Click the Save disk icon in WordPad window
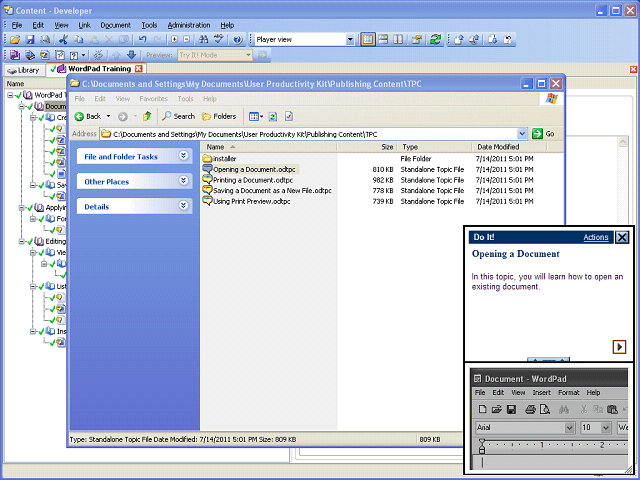 tap(511, 409)
